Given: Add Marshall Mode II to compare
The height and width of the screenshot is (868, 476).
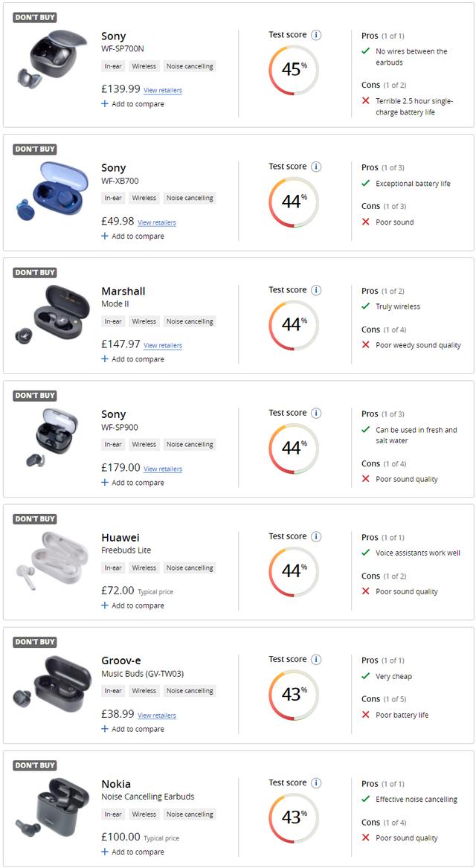Looking at the screenshot, I should point(133,359).
